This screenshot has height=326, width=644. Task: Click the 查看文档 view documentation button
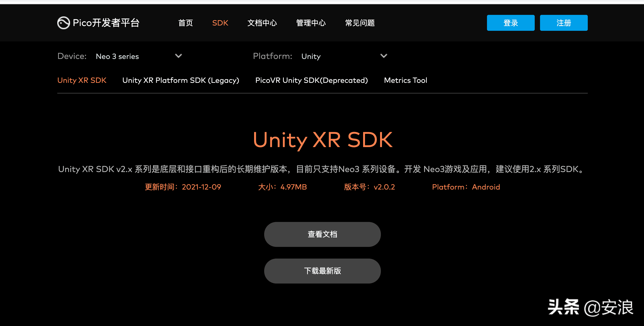[322, 234]
